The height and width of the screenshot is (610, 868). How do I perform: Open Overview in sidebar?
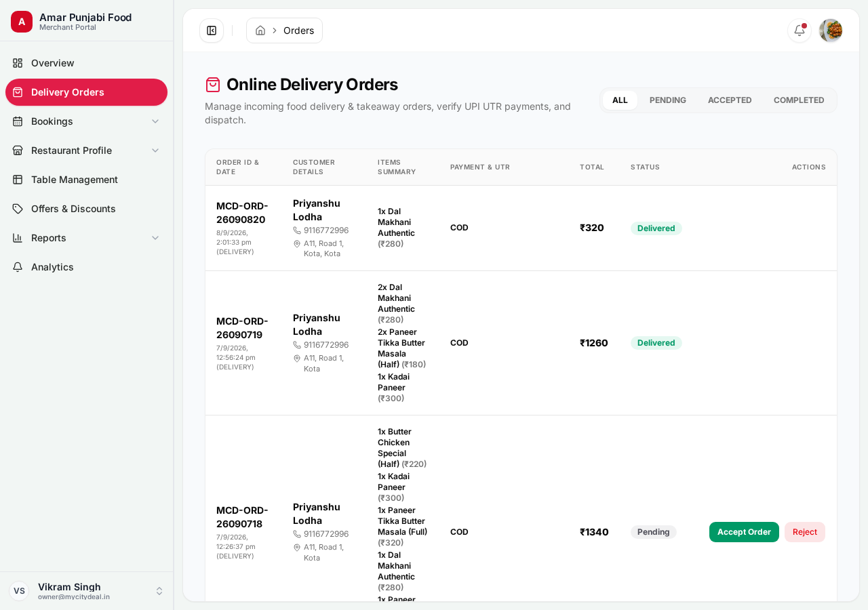point(87,63)
